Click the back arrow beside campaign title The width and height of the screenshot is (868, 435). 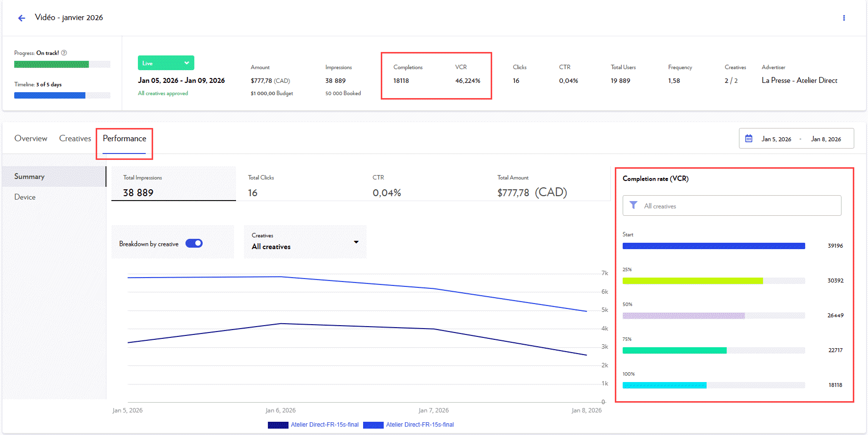[22, 18]
